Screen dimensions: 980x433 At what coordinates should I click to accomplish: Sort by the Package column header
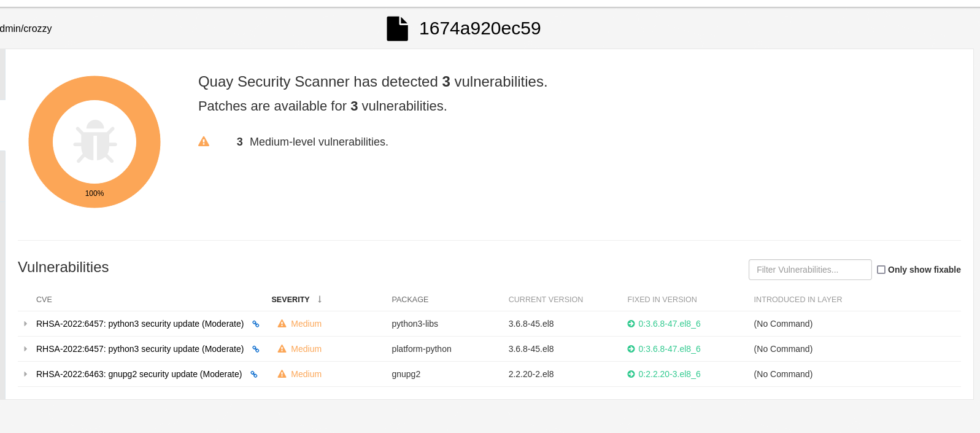410,300
